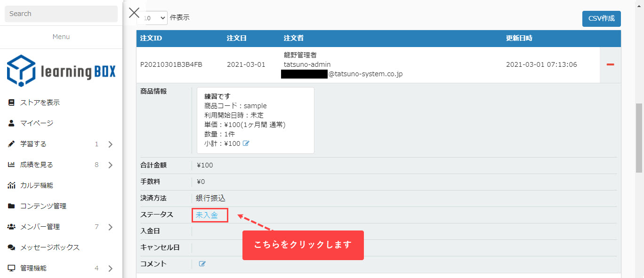
Task: Click the CSV作成 button
Action: point(601,19)
